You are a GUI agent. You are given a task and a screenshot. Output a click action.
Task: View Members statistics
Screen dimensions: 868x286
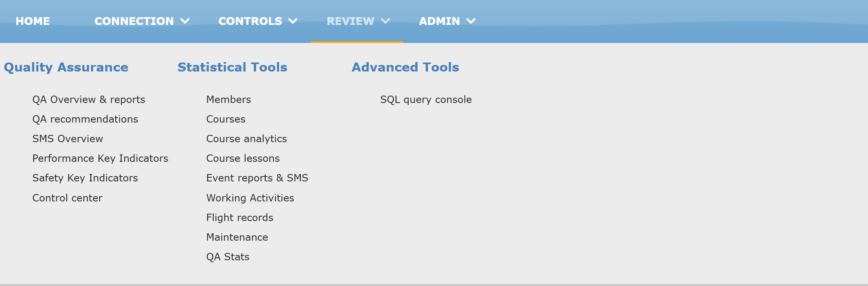(228, 100)
